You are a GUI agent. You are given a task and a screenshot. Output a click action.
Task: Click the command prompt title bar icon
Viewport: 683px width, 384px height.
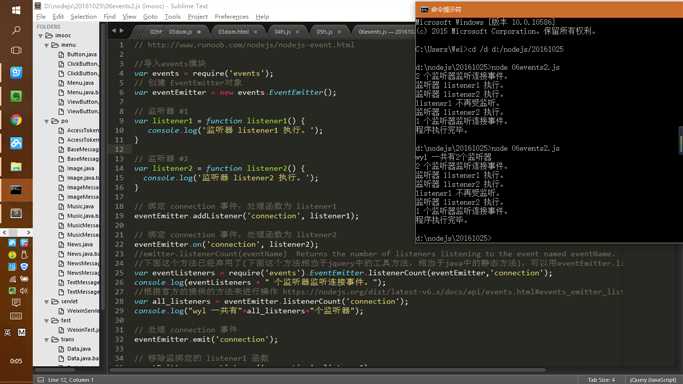424,9
